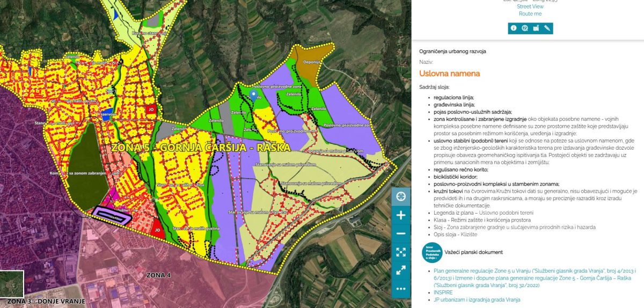Click the zoom to extent icon

401,252
